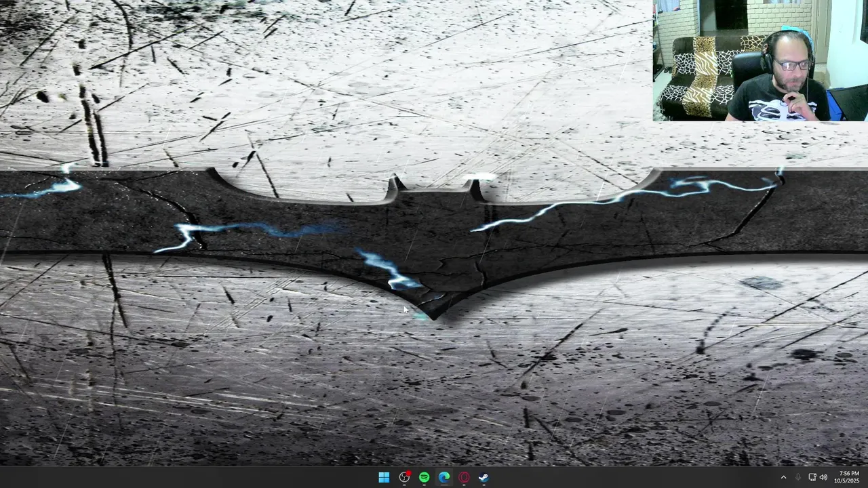Open network settings tray icon
Image resolution: width=868 pixels, height=488 pixels.
(x=812, y=477)
